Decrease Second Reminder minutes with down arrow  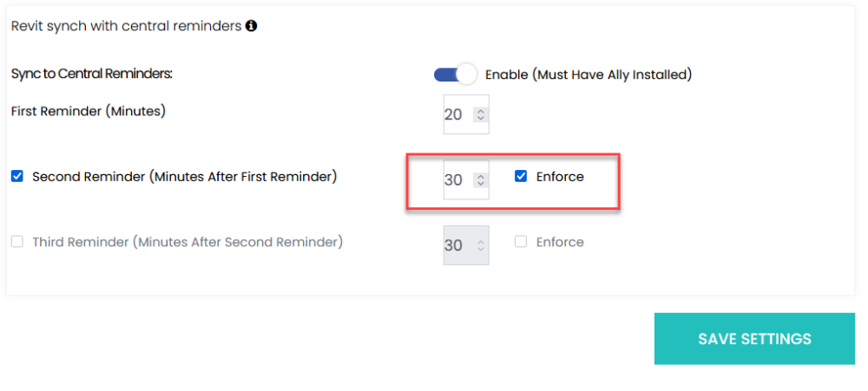pyautogui.click(x=480, y=185)
